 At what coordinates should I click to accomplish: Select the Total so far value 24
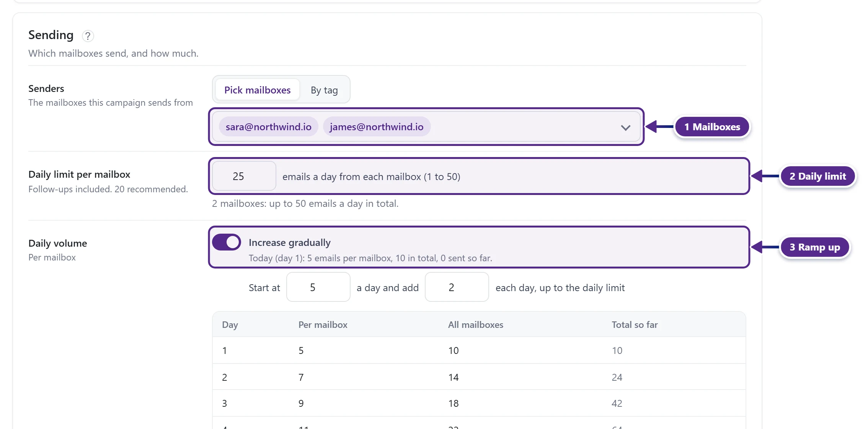coord(617,377)
